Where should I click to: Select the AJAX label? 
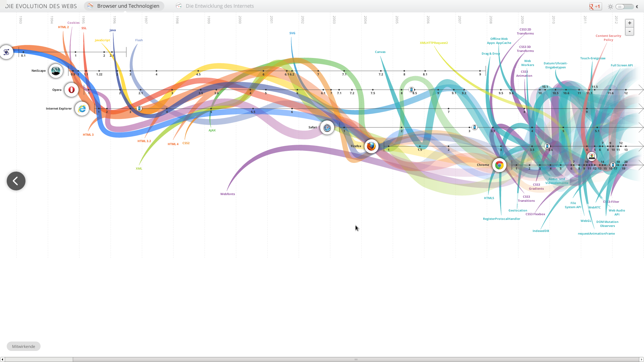212,130
